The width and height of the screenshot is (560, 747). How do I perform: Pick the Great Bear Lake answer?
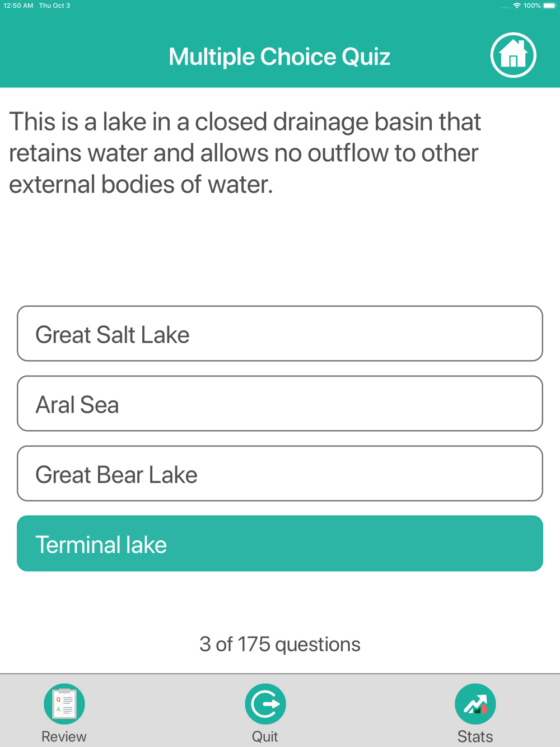(280, 473)
